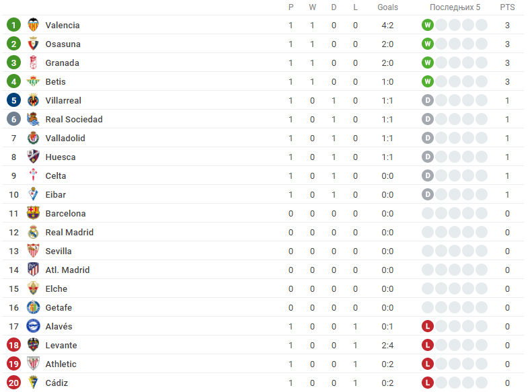Screen dimensions: 532x392
Task: Click Real Sociedad's gray D result badge
Action: pyautogui.click(x=427, y=120)
